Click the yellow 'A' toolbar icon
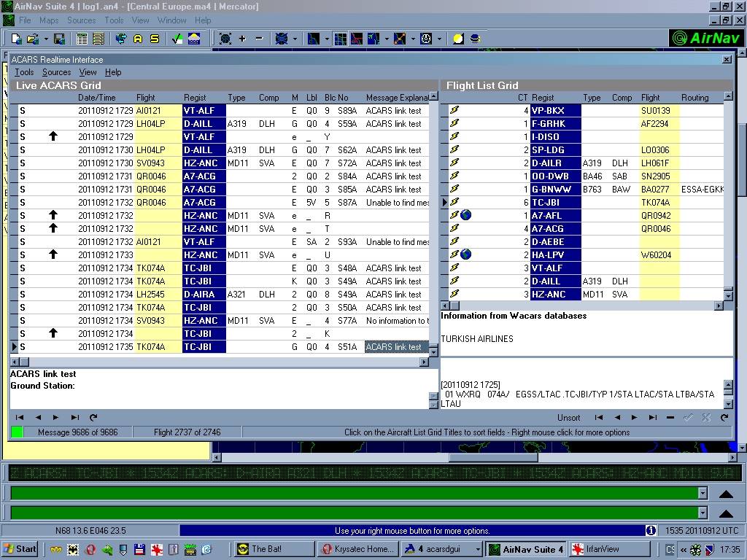This screenshot has width=747, height=560. coord(138,39)
